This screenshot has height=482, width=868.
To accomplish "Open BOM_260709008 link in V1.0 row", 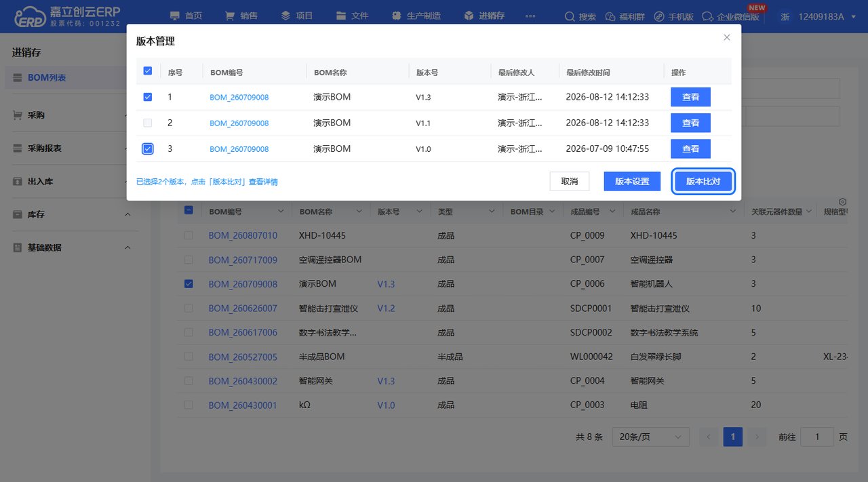I will [239, 149].
